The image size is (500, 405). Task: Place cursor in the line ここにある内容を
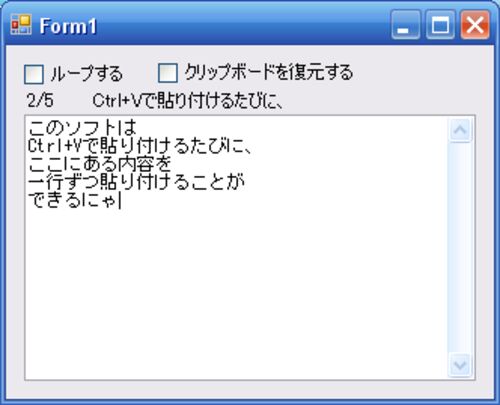point(100,164)
